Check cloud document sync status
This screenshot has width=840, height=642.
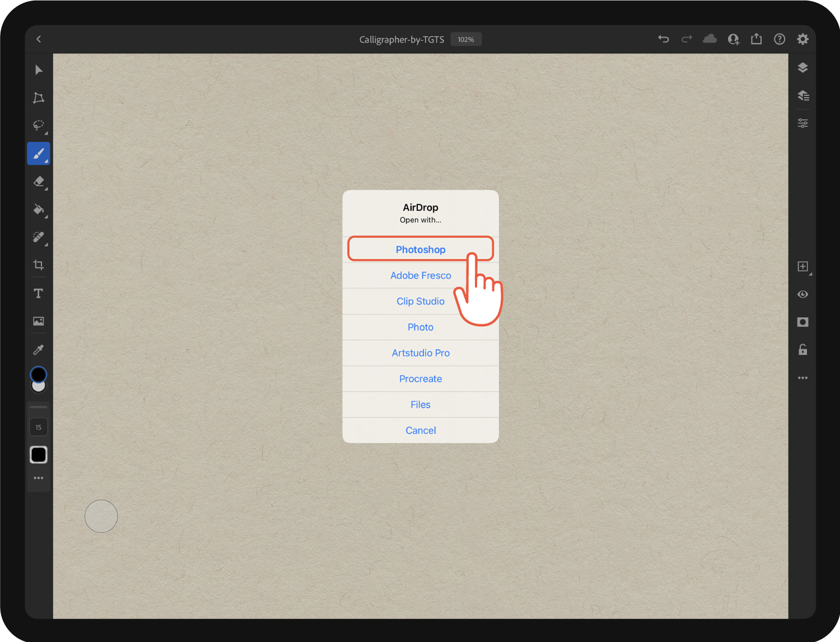pyautogui.click(x=710, y=39)
